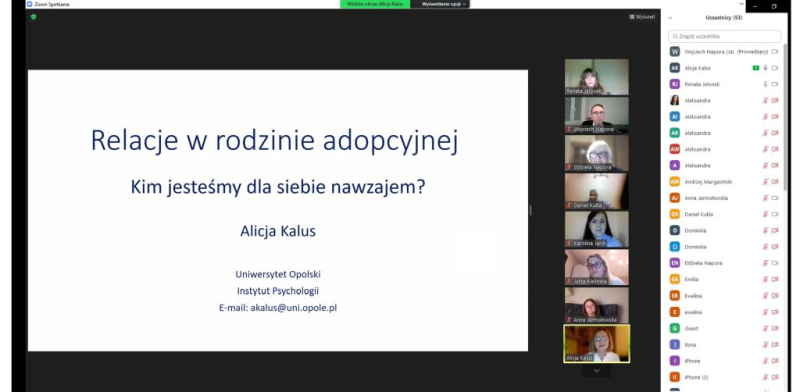The image size is (800, 392).
Task: Click Andrzej Margasiński's muted microphone icon
Action: coord(765,182)
